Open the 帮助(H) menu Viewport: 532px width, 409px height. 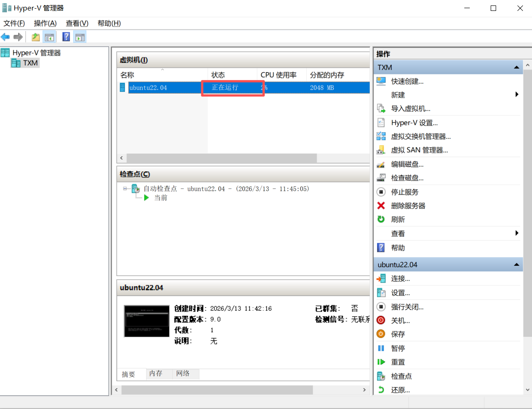[x=109, y=24]
